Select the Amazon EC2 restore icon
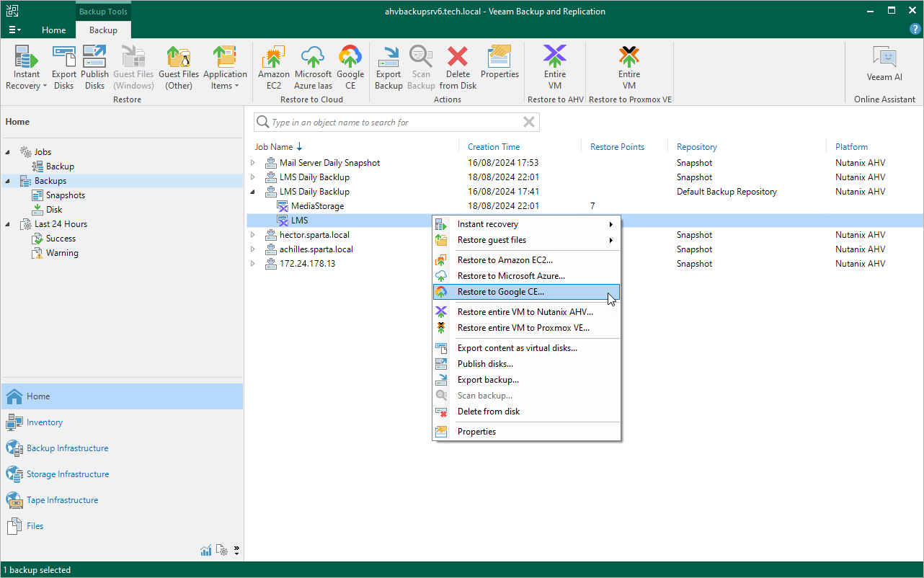 click(273, 68)
